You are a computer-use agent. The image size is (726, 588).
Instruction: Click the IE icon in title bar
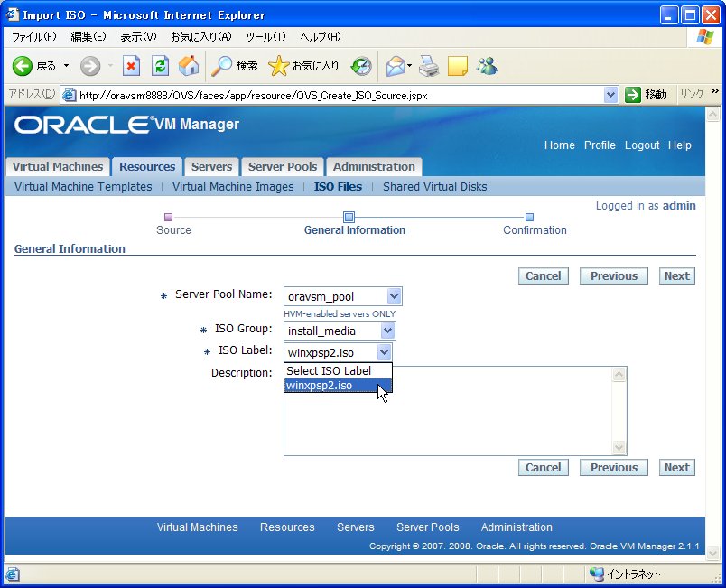tap(12, 14)
